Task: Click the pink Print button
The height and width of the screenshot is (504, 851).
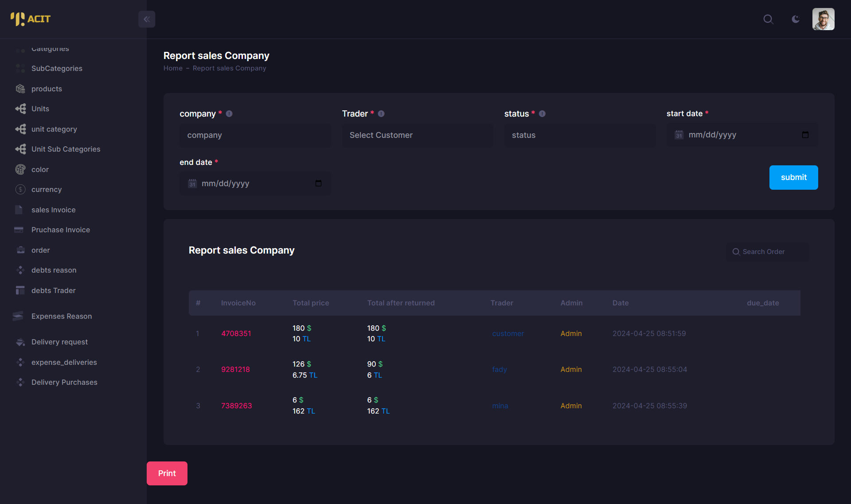Action: click(167, 473)
